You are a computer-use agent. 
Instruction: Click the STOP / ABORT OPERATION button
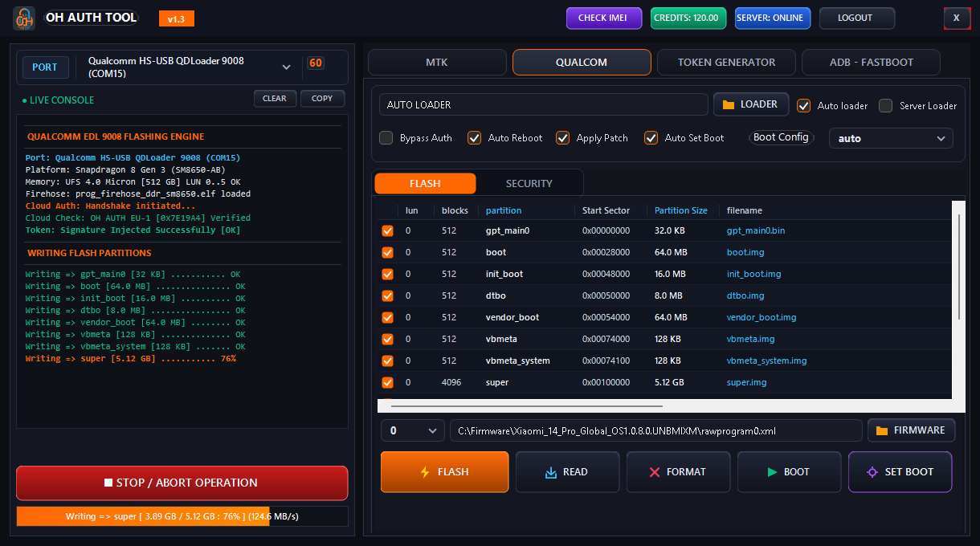pyautogui.click(x=182, y=483)
